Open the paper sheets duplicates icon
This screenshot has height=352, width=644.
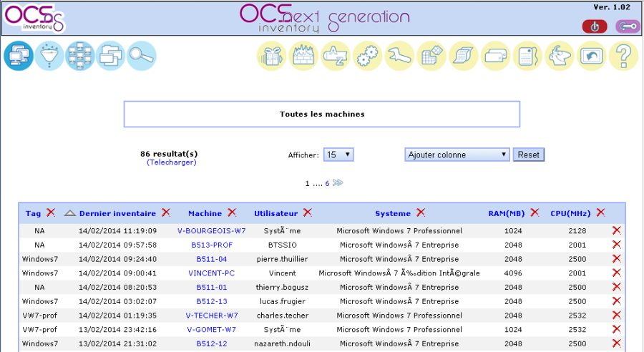pyautogui.click(x=464, y=56)
